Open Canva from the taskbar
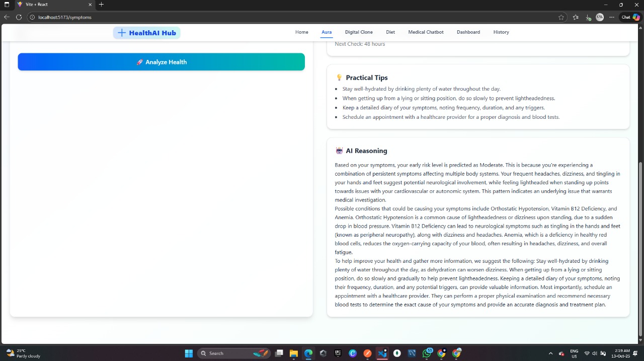This screenshot has height=361, width=644. tap(353, 353)
